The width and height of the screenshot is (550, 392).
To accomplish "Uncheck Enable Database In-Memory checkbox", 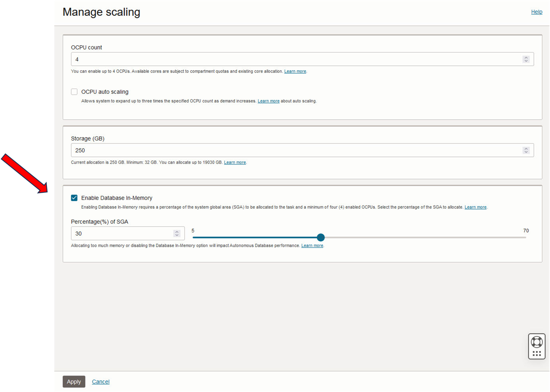I will click(x=74, y=198).
